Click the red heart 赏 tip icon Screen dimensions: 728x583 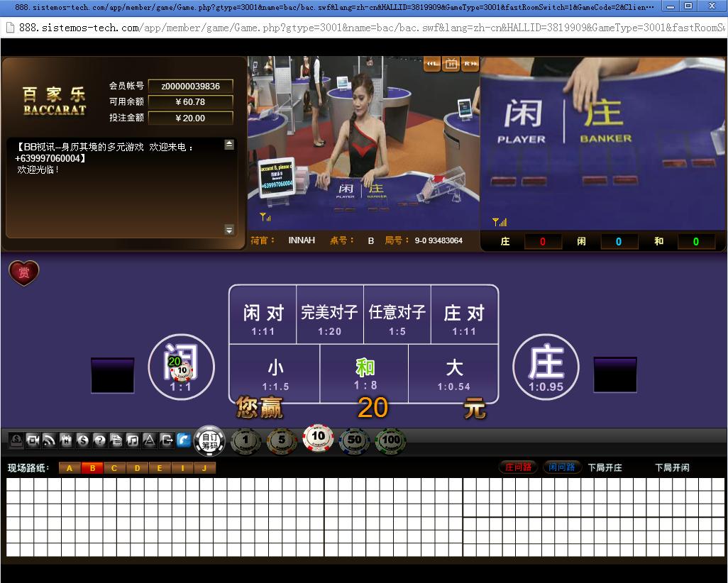click(x=23, y=273)
